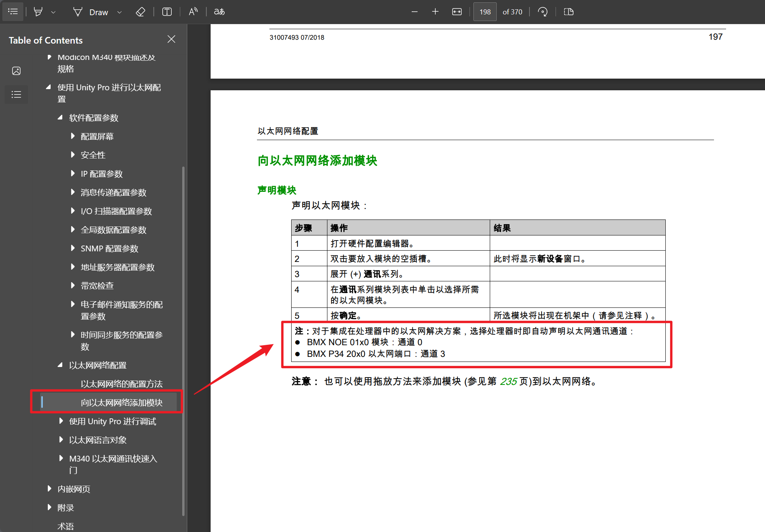
Task: Expand 电子邮件通知服务的配置参数 entry
Action: [72, 304]
